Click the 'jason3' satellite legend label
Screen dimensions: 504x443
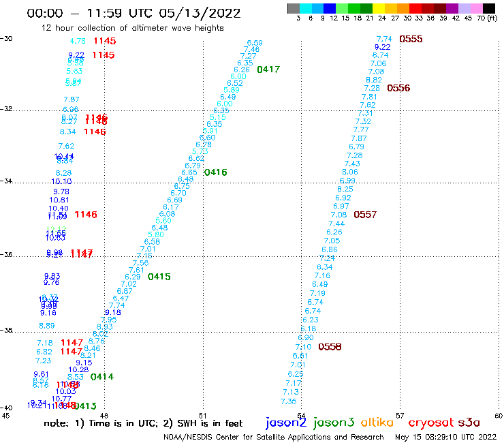tap(333, 423)
